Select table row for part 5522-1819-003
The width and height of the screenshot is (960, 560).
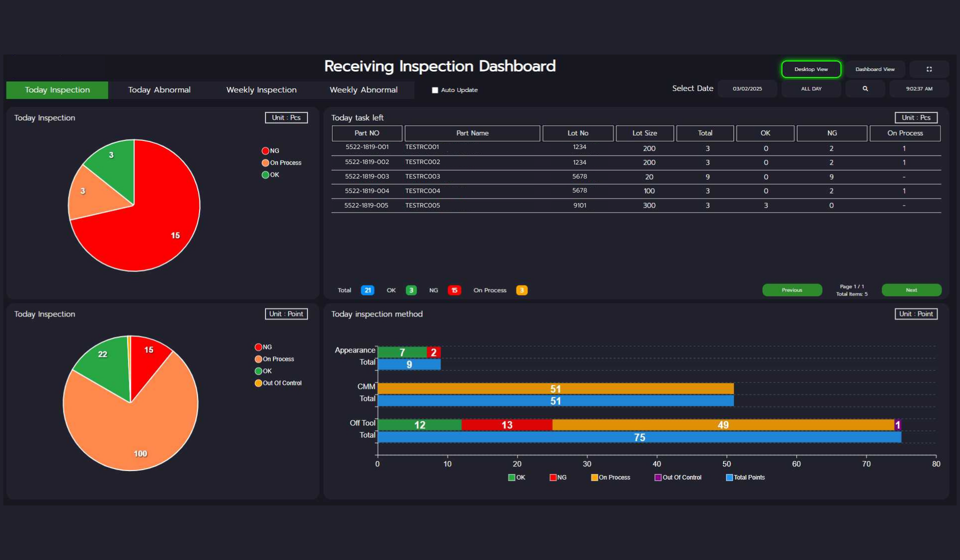[366, 176]
